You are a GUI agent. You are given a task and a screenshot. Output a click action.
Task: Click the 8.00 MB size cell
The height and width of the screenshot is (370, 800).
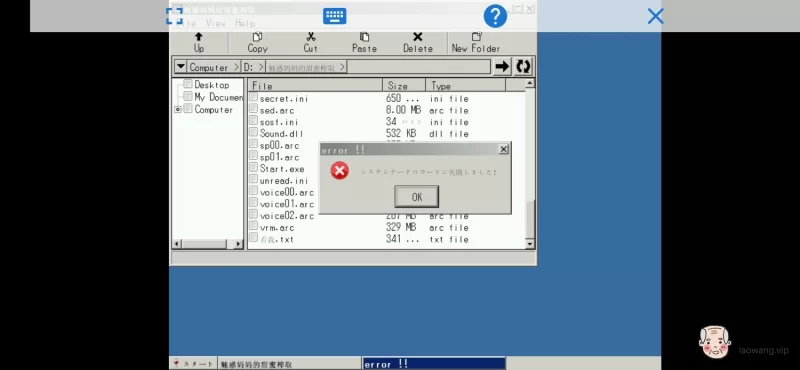(x=403, y=110)
